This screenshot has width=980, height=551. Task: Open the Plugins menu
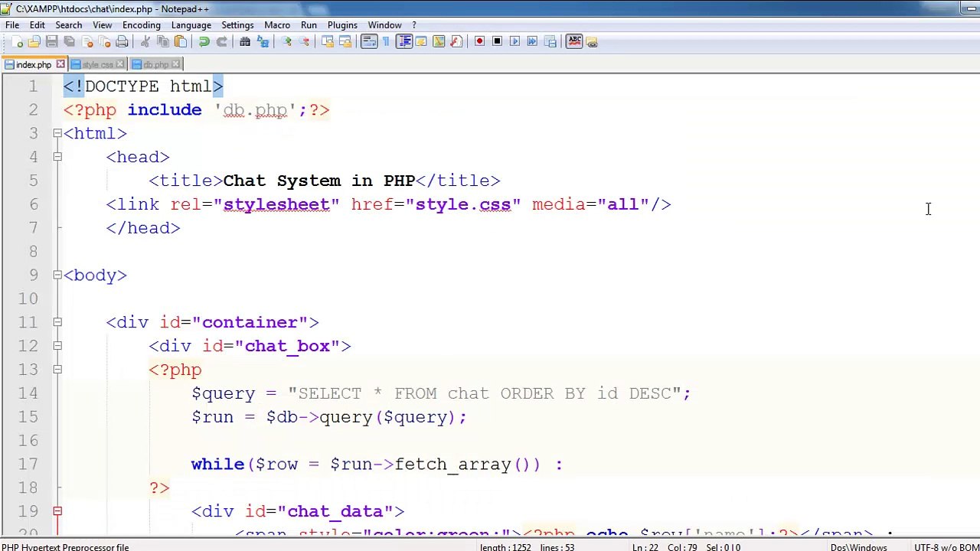[342, 25]
